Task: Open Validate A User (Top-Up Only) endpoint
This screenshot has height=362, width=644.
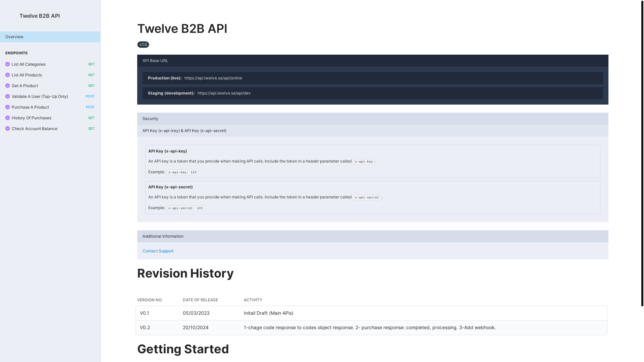Action: pos(50,97)
